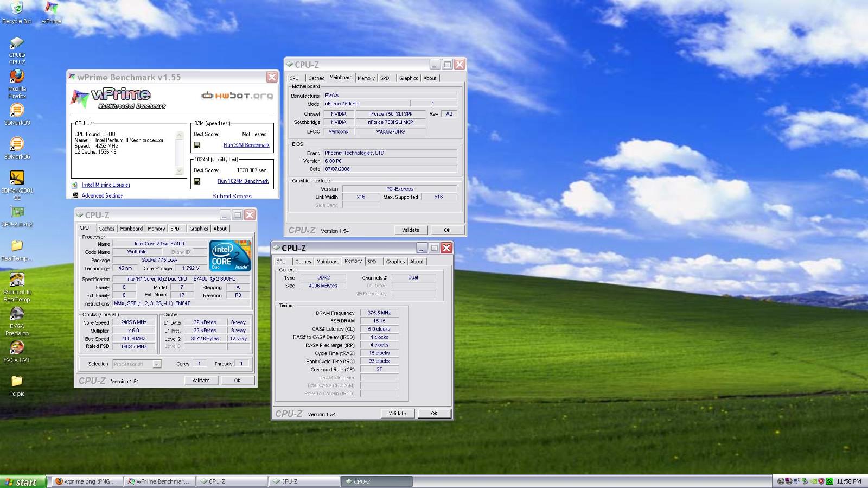Screen dimensions: 868x488
Task: Click Validate in EVGA motherboard CPU-Z window
Action: 410,230
